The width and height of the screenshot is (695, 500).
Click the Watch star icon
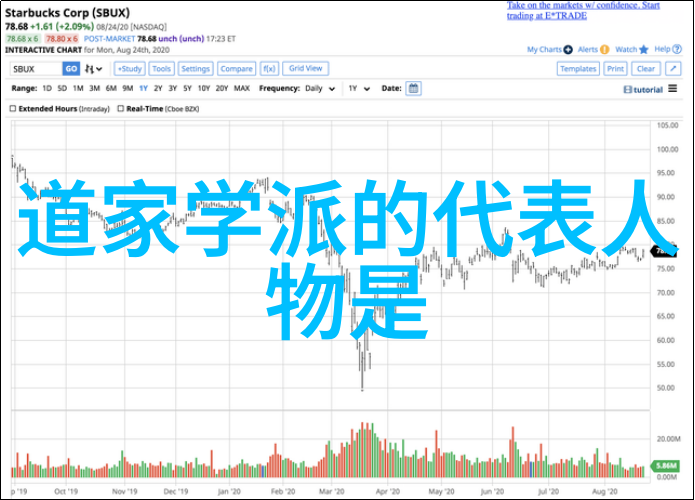(x=644, y=50)
